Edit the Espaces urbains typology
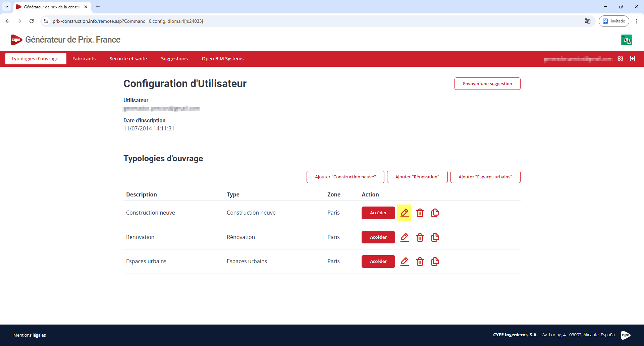 405,262
